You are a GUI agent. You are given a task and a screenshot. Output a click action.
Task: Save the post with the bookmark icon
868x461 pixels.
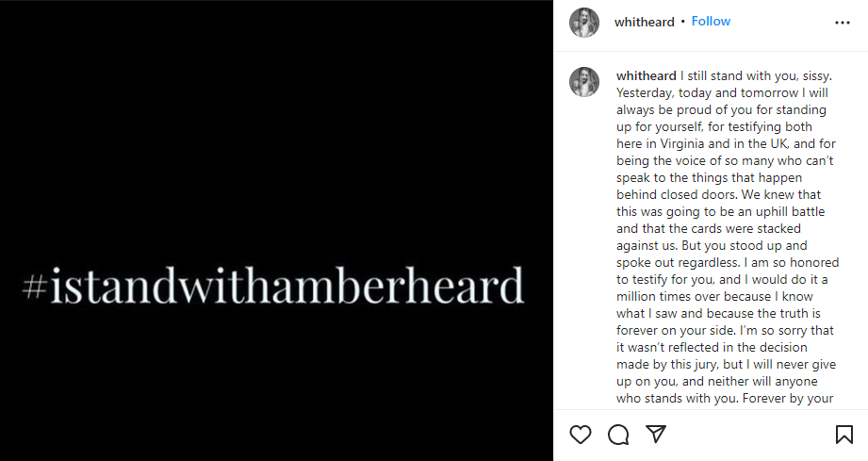(844, 435)
